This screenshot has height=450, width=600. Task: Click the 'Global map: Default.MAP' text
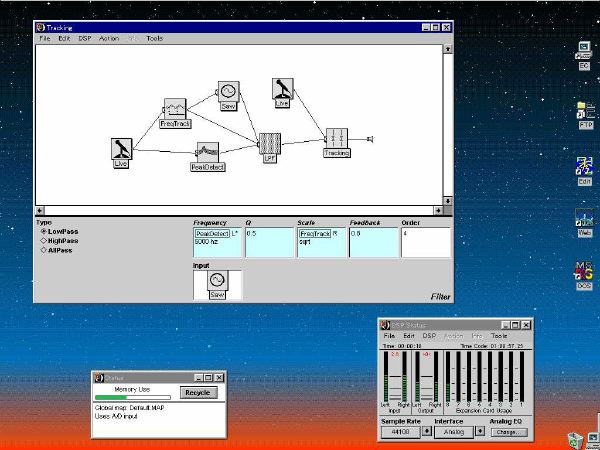(129, 408)
